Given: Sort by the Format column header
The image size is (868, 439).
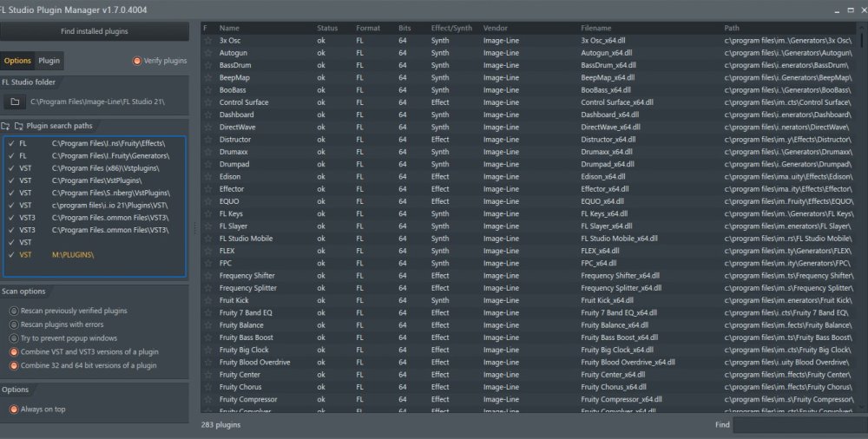Looking at the screenshot, I should tap(368, 29).
